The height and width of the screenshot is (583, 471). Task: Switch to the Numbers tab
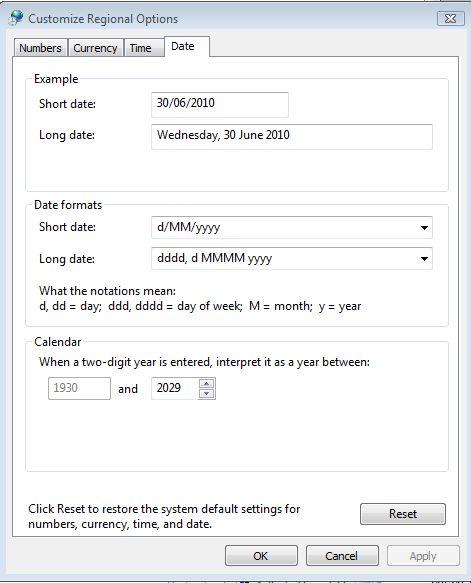coord(40,48)
